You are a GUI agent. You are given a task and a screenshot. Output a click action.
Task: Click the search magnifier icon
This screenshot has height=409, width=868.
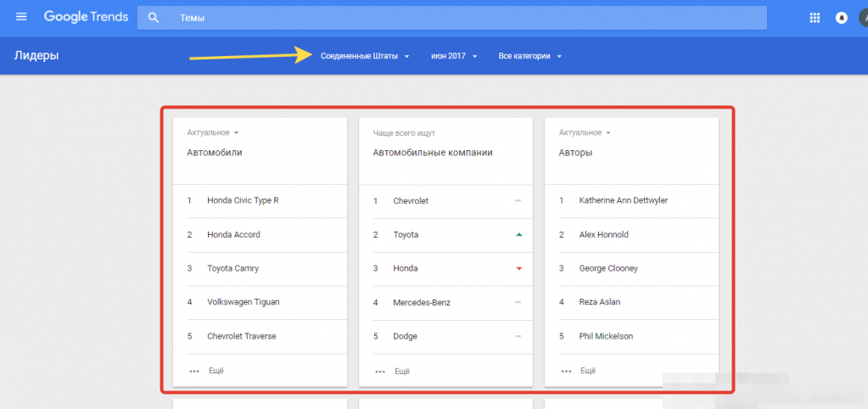154,18
